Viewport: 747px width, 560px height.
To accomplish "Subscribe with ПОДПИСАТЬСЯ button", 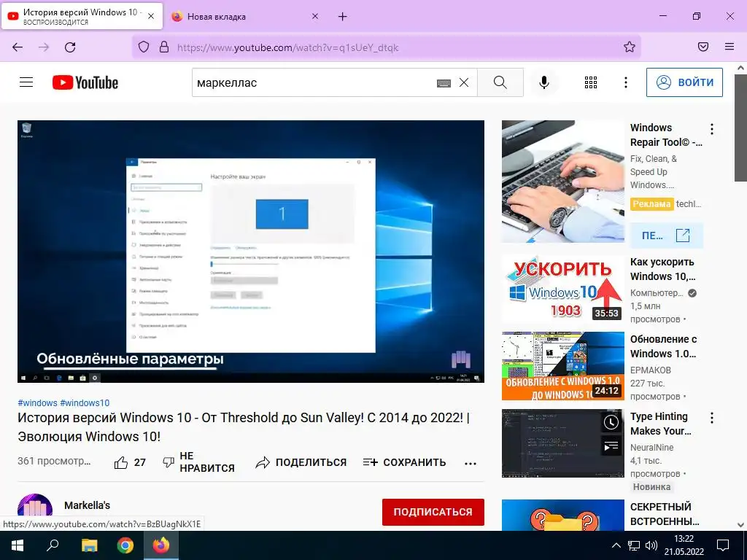I will (433, 512).
